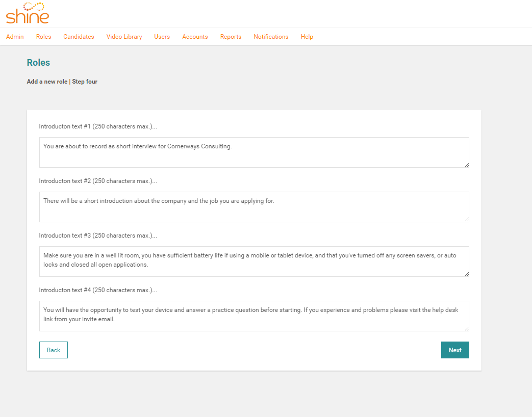Viewport: 532px width, 417px height.
Task: Navigate to the Users section
Action: 162,37
